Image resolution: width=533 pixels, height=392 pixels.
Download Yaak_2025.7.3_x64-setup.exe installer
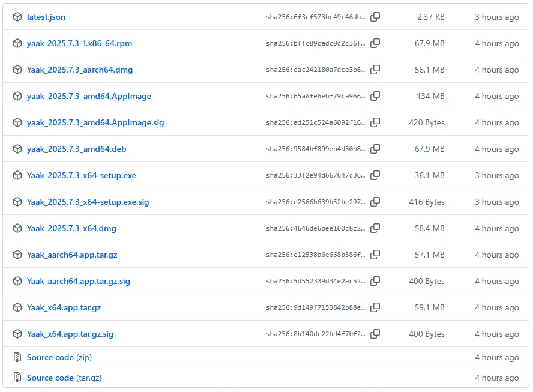coord(82,176)
